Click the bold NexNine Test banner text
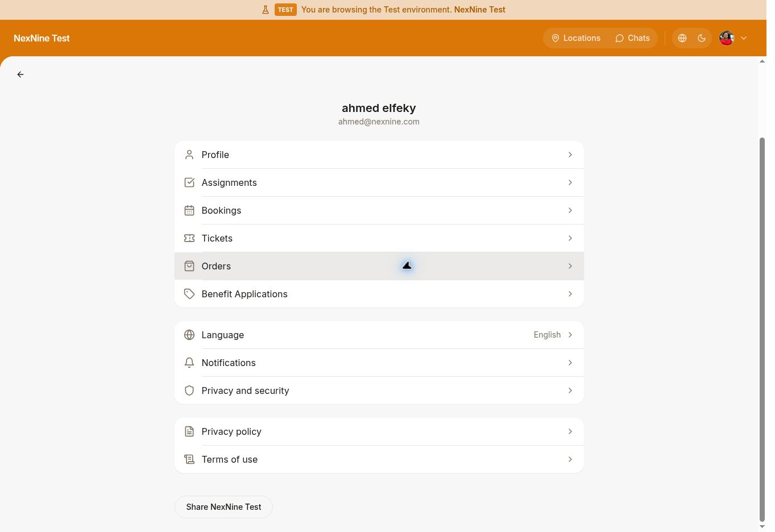The height and width of the screenshot is (532, 775). tap(480, 10)
